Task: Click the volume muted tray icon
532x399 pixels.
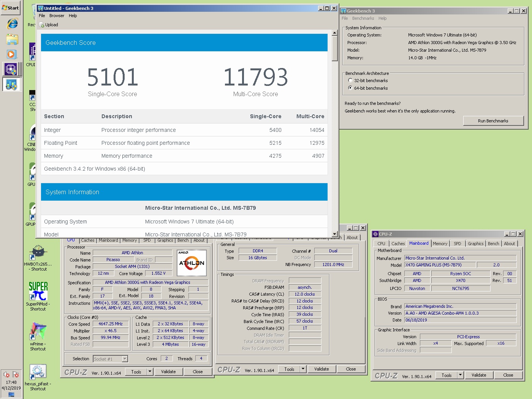Action: click(x=6, y=375)
